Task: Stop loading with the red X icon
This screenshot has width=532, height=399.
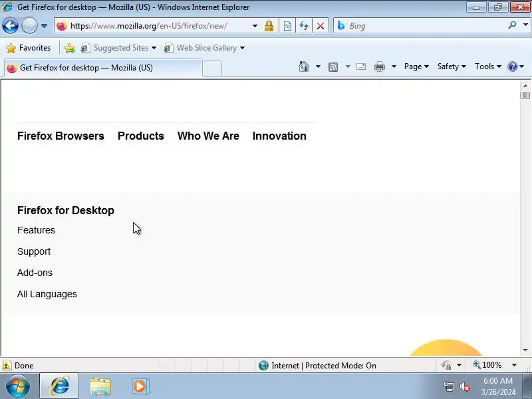Action: click(x=321, y=26)
